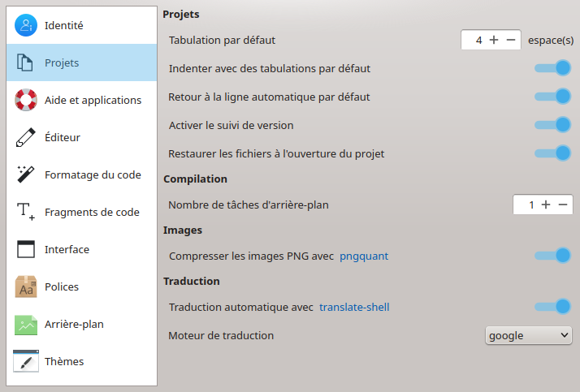
Task: Switch off PNG compression with pngquant
Action: (552, 256)
